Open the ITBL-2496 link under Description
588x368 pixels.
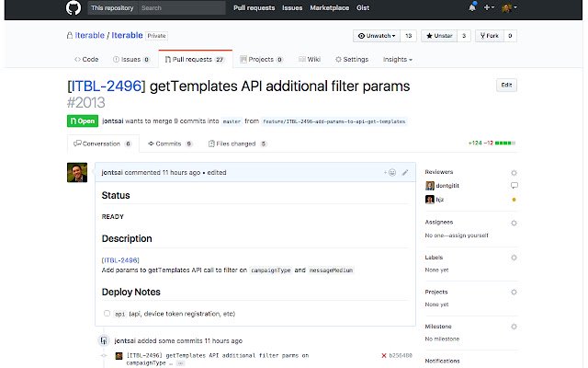[120, 259]
